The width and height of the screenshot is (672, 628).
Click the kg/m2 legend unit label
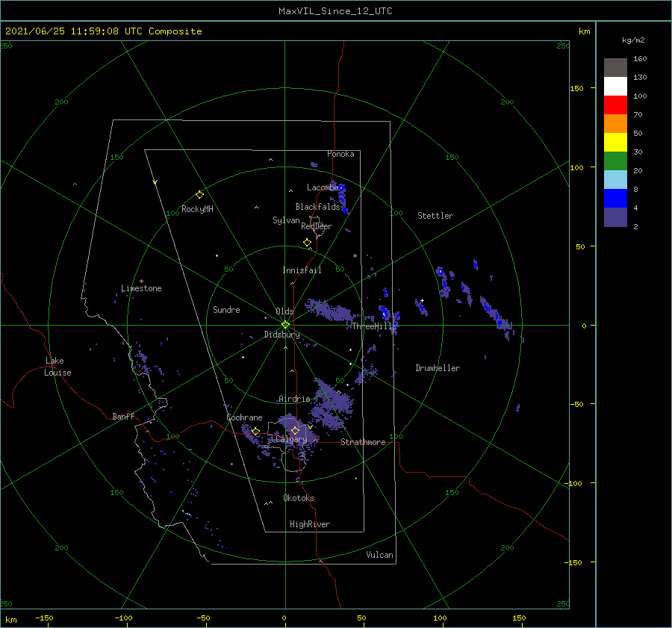click(x=633, y=40)
